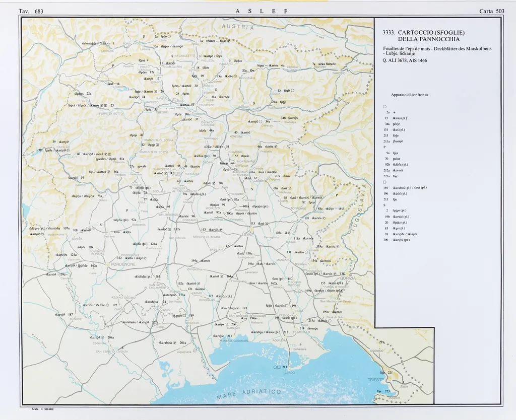The width and height of the screenshot is (516, 420).
Task: Select the UDINE city label
Action: 249,235
